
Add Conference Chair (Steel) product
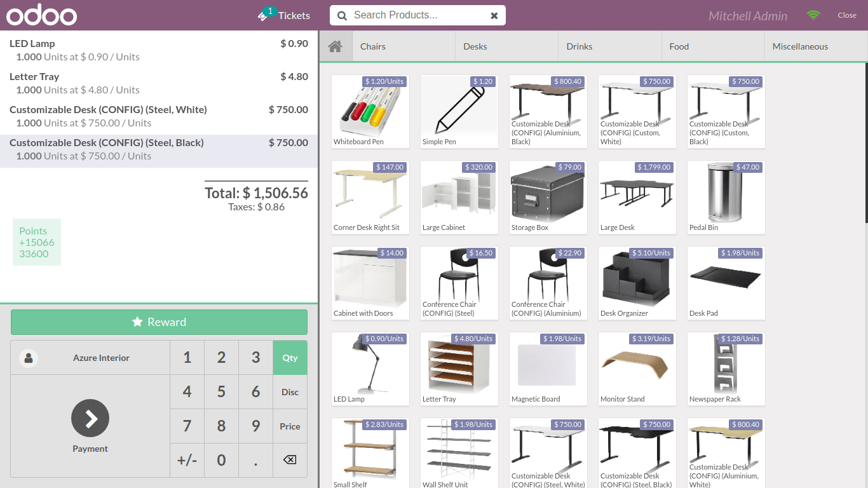(459, 283)
